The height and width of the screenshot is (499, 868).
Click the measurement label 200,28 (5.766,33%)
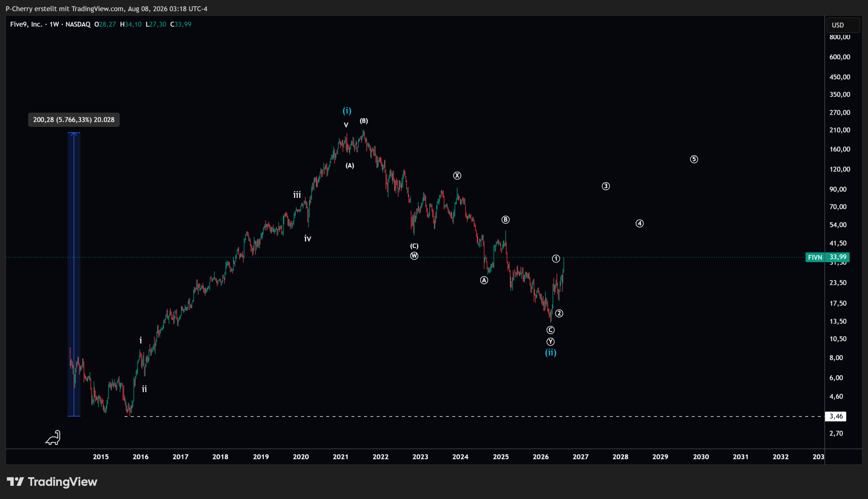74,120
